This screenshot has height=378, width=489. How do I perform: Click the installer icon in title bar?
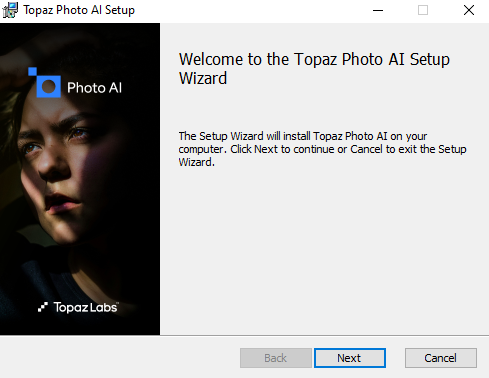click(x=10, y=10)
